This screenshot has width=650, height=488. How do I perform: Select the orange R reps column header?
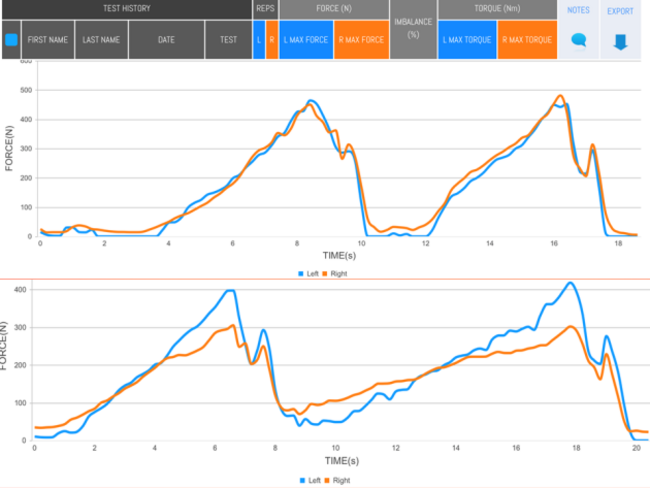point(271,40)
